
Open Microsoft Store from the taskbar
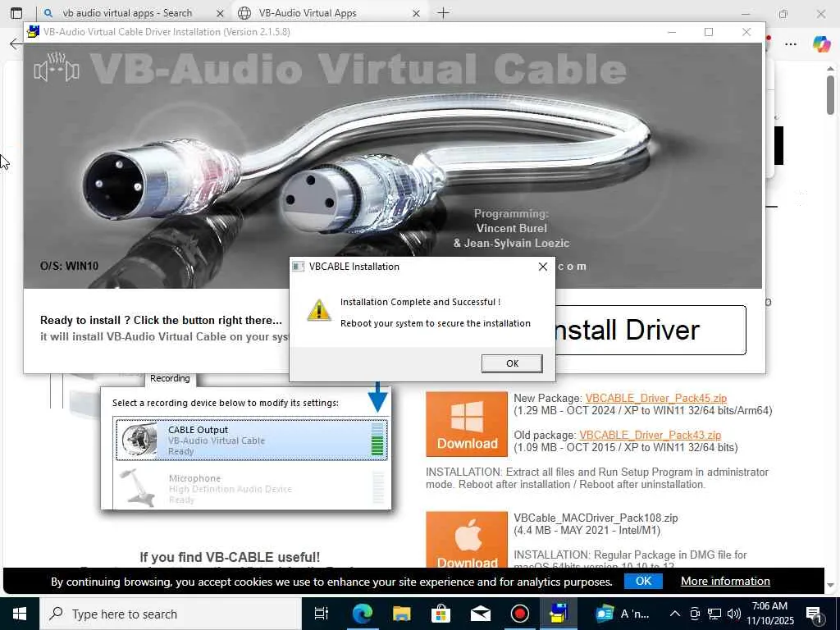tap(441, 614)
